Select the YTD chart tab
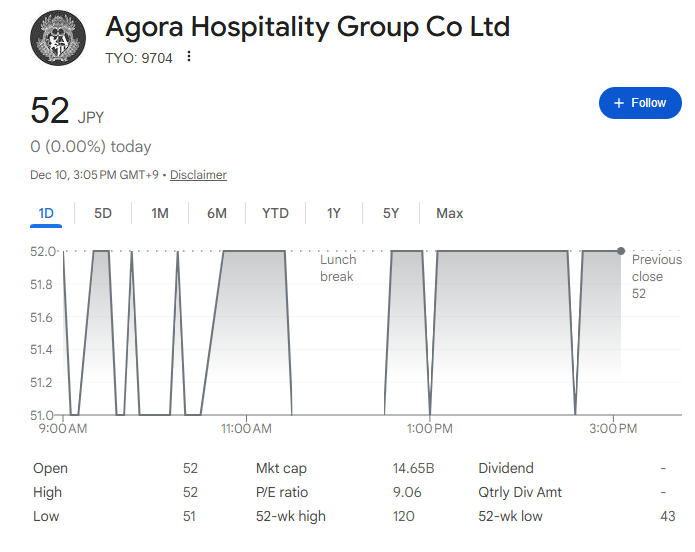Viewport: 695px width, 552px height. click(275, 213)
